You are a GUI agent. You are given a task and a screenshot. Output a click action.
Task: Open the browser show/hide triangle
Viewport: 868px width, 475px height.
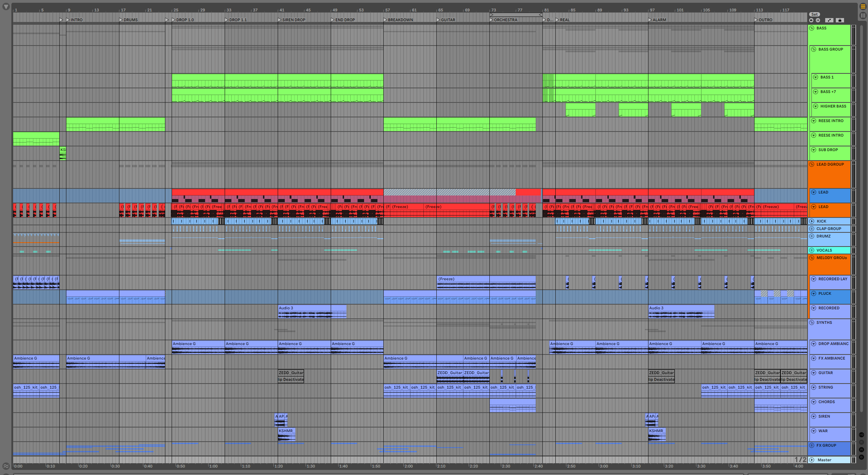pyautogui.click(x=6, y=7)
